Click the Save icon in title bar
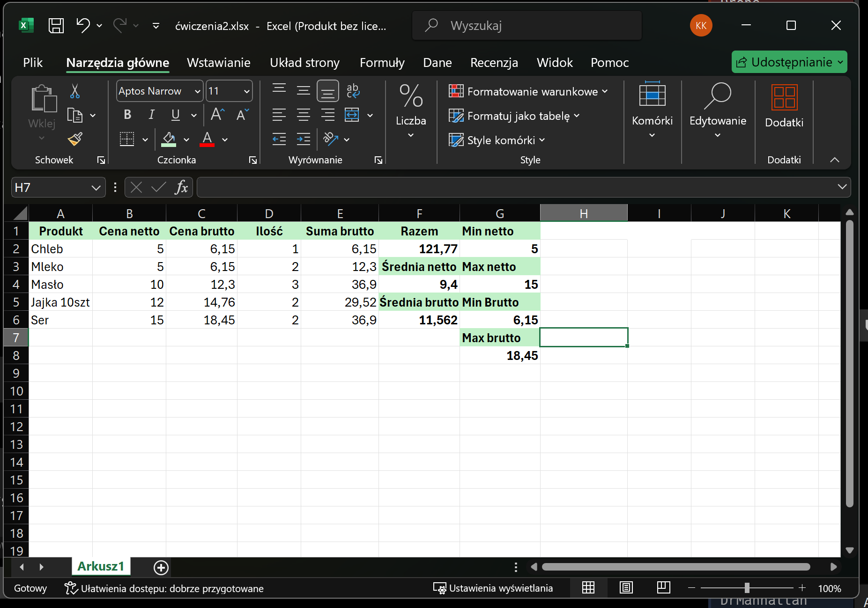868x608 pixels. (56, 26)
